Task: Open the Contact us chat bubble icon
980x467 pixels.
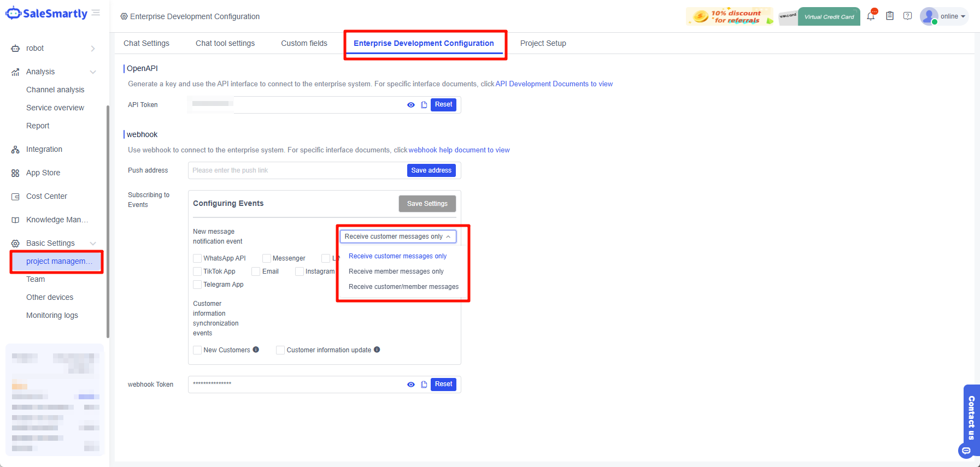Action: [966, 451]
